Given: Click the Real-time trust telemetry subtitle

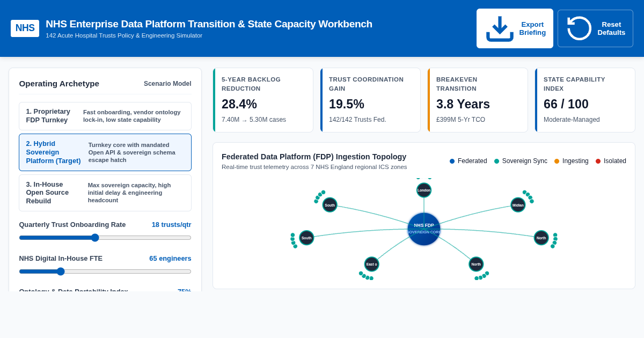Looking at the screenshot, I should pyautogui.click(x=314, y=167).
